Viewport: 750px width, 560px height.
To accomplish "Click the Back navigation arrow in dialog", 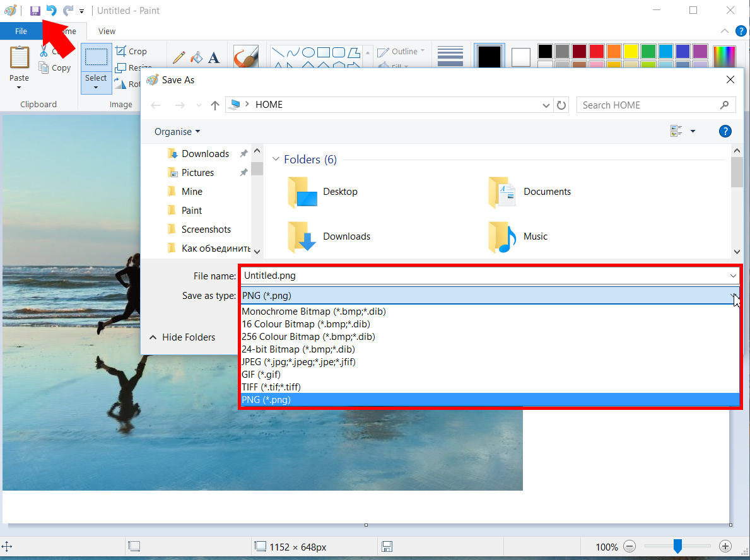I will point(156,105).
